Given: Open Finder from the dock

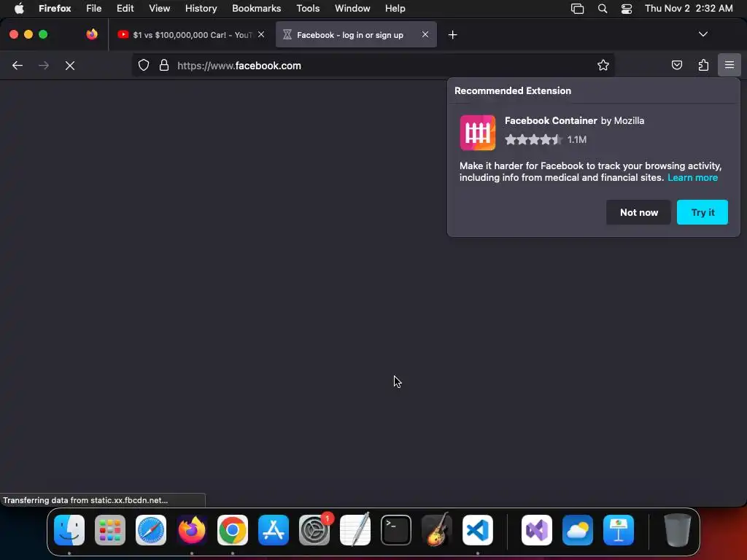Looking at the screenshot, I should tap(69, 530).
